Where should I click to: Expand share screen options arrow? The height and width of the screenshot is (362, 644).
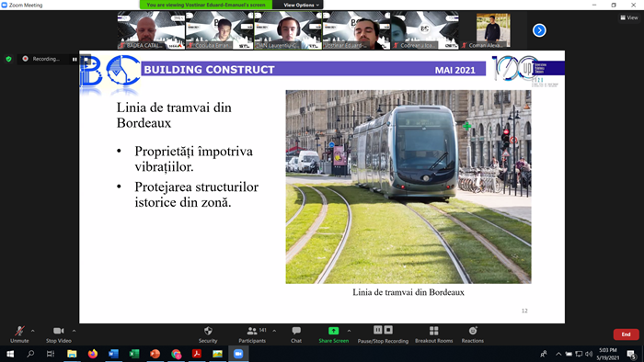(349, 331)
